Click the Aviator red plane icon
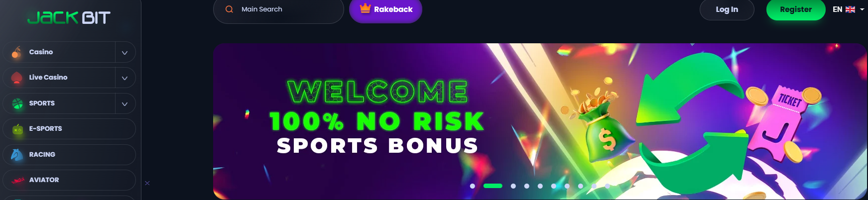Image resolution: width=868 pixels, height=200 pixels. coord(18,180)
